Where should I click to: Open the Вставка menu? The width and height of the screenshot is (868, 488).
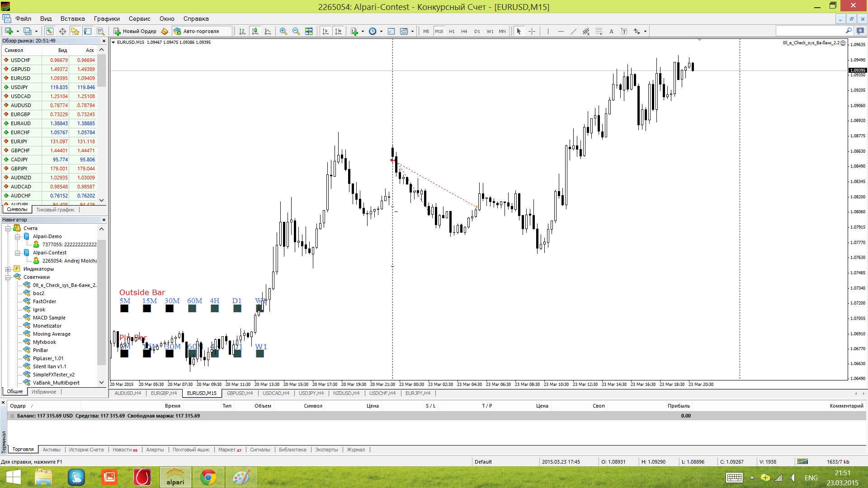(73, 19)
